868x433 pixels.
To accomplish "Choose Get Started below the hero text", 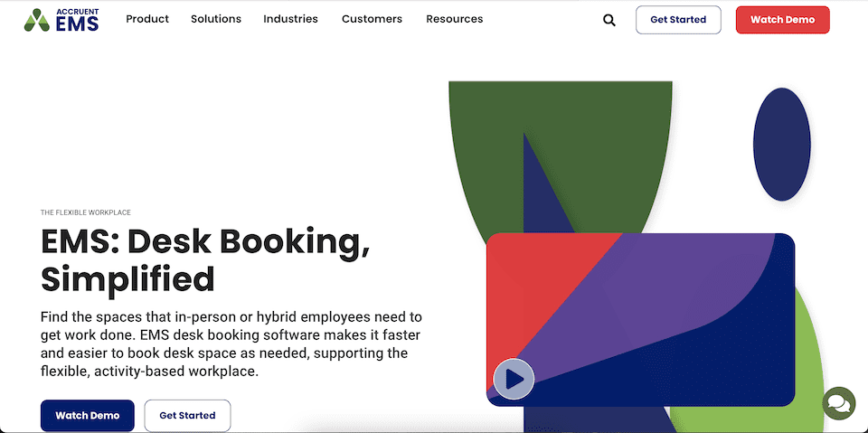I will [187, 416].
